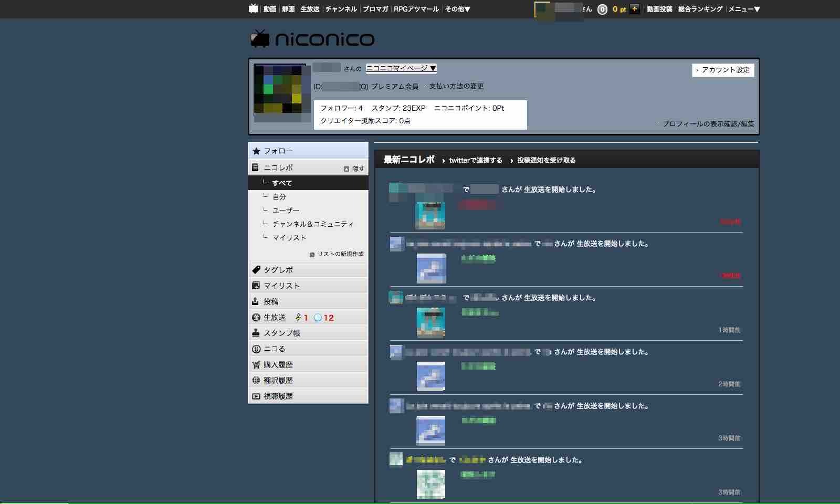Click twitterで連携する link
840x504 pixels.
point(476,160)
